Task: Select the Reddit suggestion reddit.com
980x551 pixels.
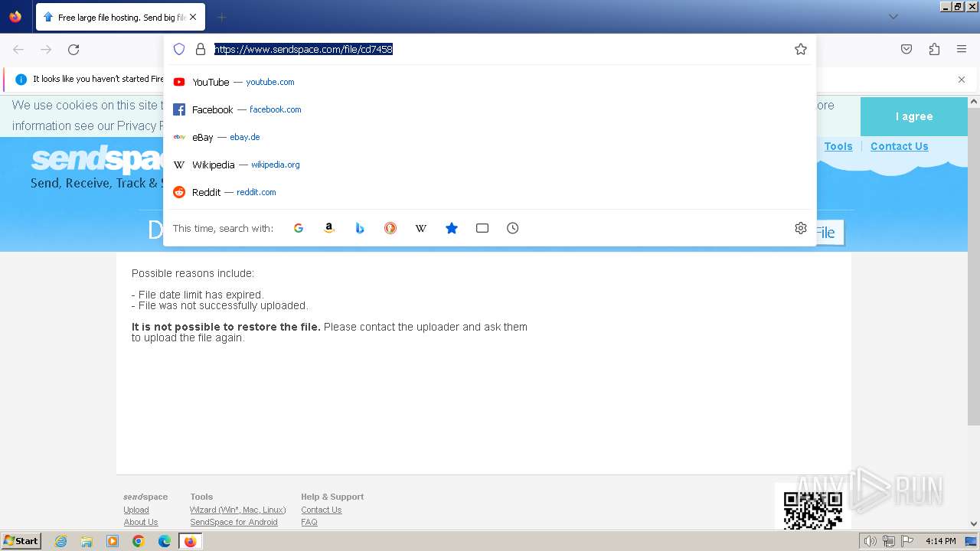Action: pos(490,192)
